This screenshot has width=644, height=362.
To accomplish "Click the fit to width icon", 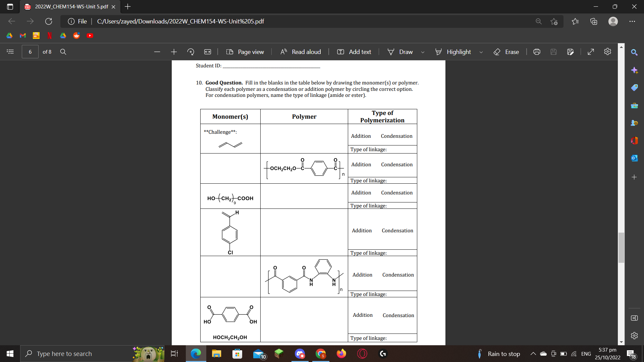I will click(x=208, y=52).
